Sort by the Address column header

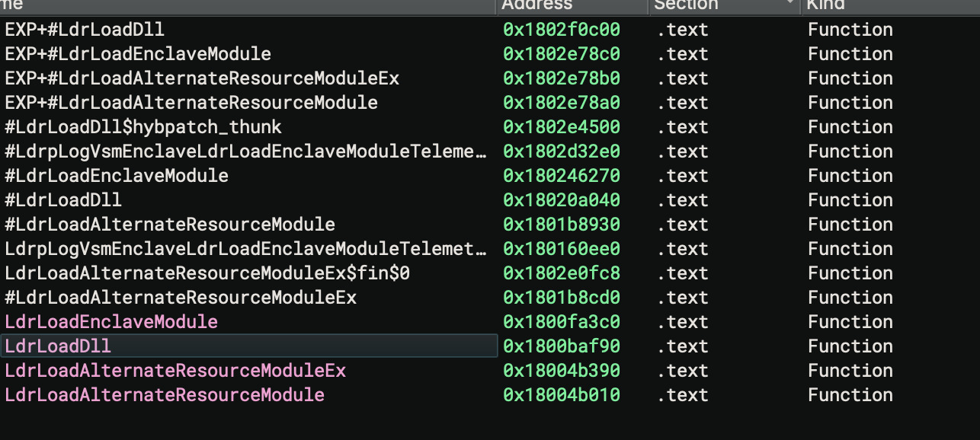coord(573,6)
